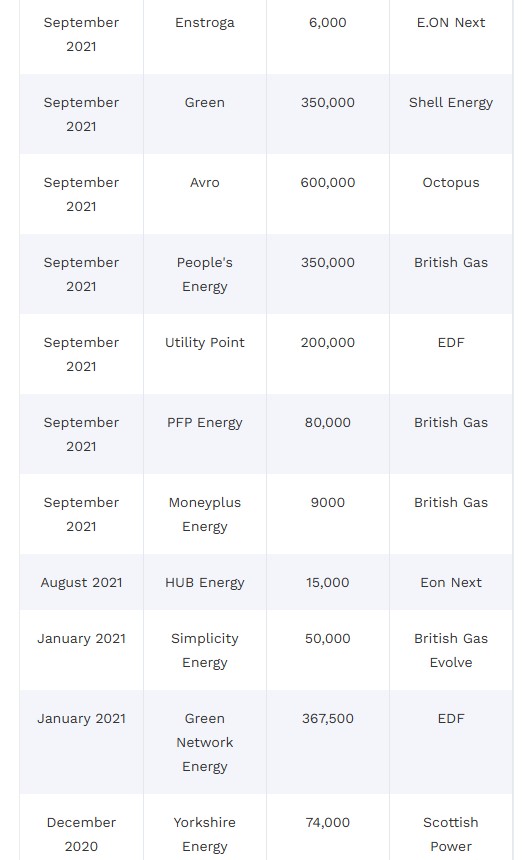Click the 9000 customers value
This screenshot has width=532, height=860.
(x=327, y=503)
